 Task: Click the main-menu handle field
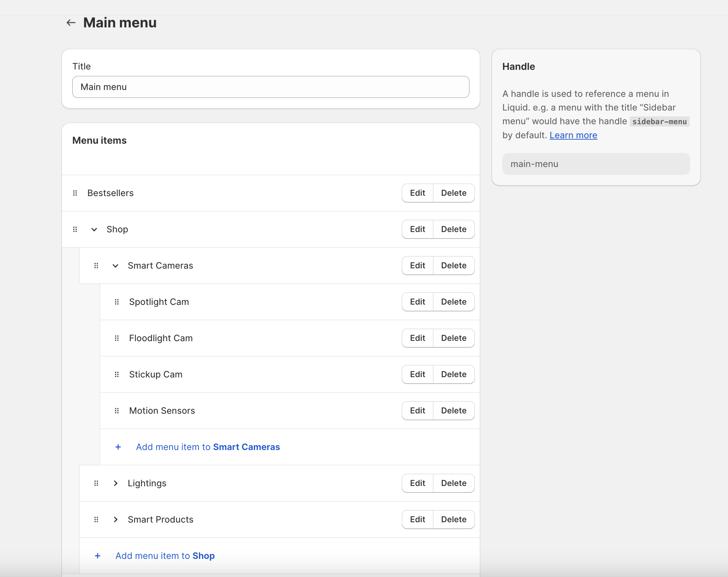click(x=595, y=164)
